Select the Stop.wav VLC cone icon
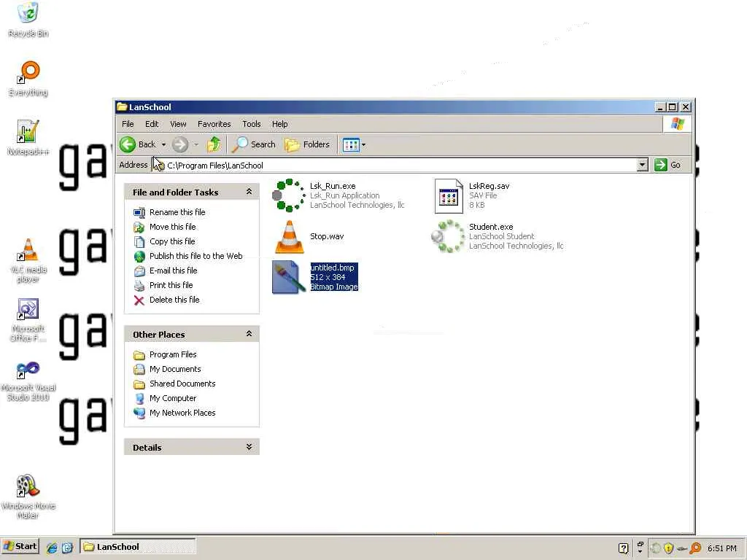 click(x=289, y=237)
